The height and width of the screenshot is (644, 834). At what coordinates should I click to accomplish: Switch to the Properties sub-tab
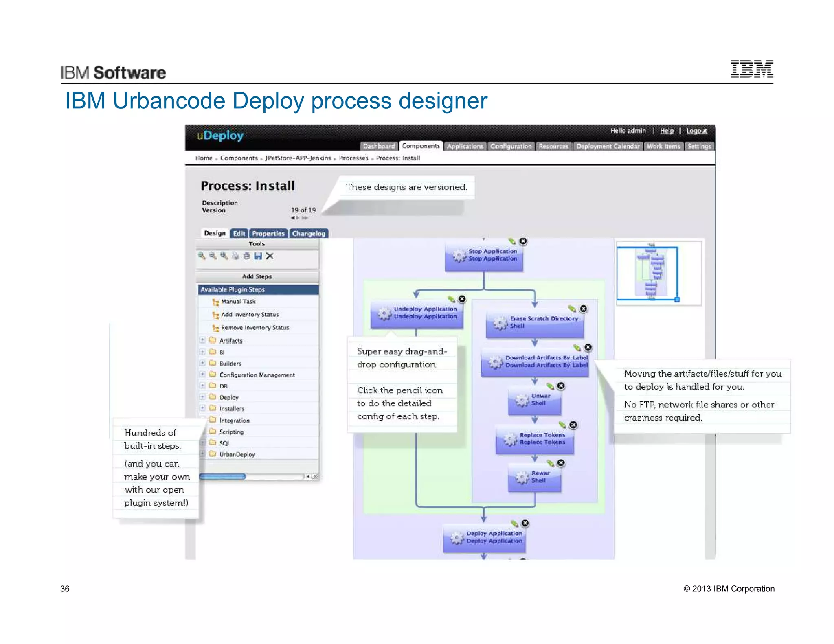(x=268, y=233)
